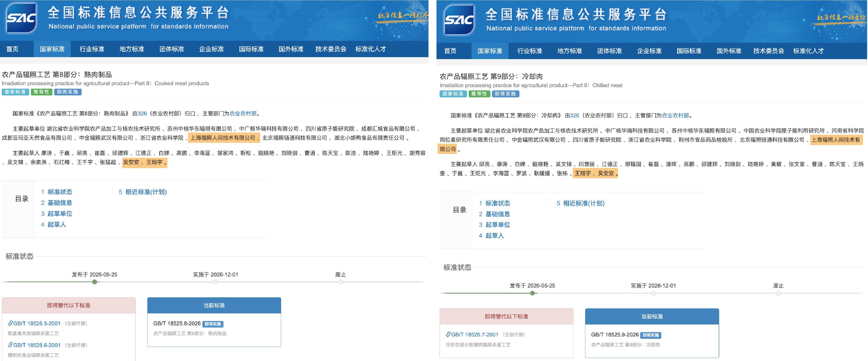Jump to 1 标准状态 in the 冷却肉 page contents
The height and width of the screenshot is (361, 868).
coord(494,203)
